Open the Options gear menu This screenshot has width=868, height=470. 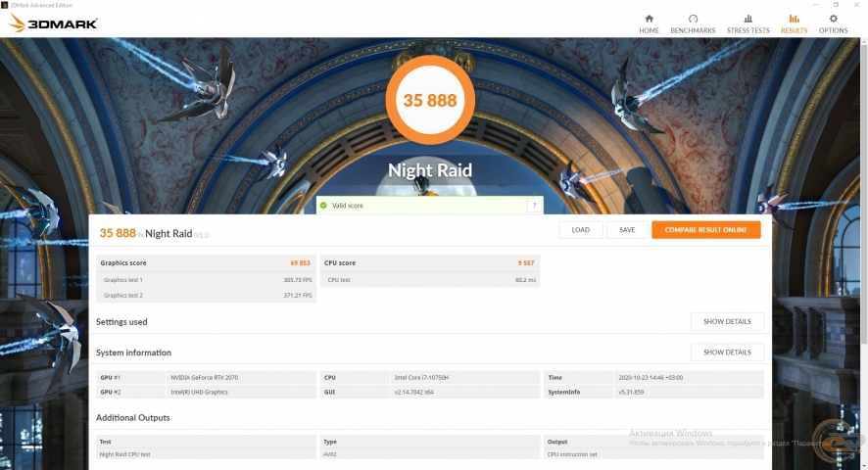tap(833, 24)
